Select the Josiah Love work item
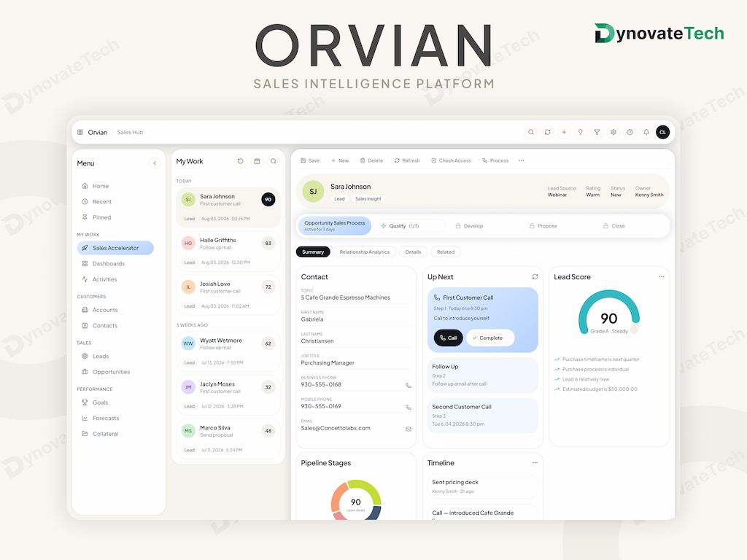 click(228, 295)
